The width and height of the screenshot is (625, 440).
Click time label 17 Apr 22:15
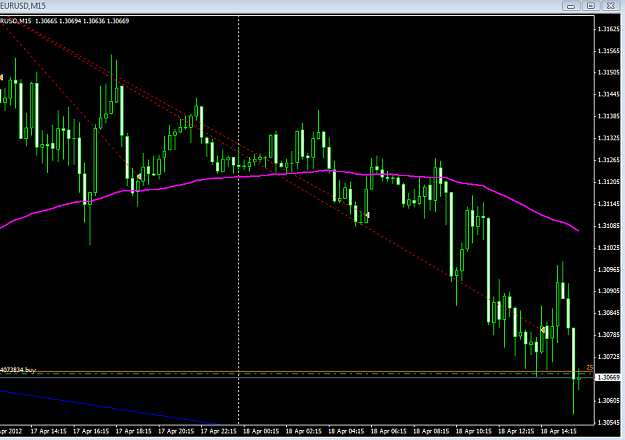pyautogui.click(x=218, y=431)
